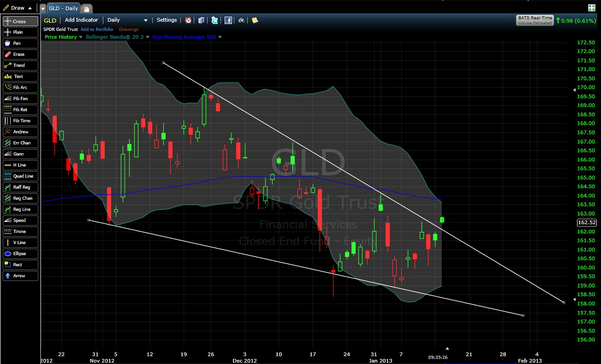Open the Add Indicator menu
The width and height of the screenshot is (601, 364).
82,20
